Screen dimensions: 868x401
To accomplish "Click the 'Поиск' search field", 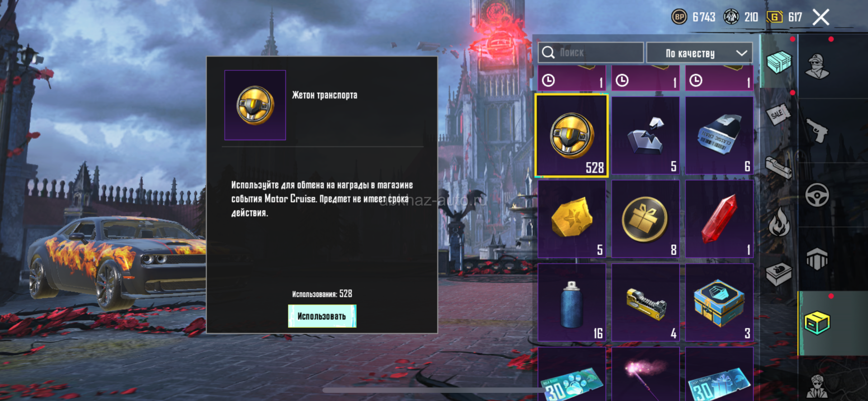I will pyautogui.click(x=590, y=53).
